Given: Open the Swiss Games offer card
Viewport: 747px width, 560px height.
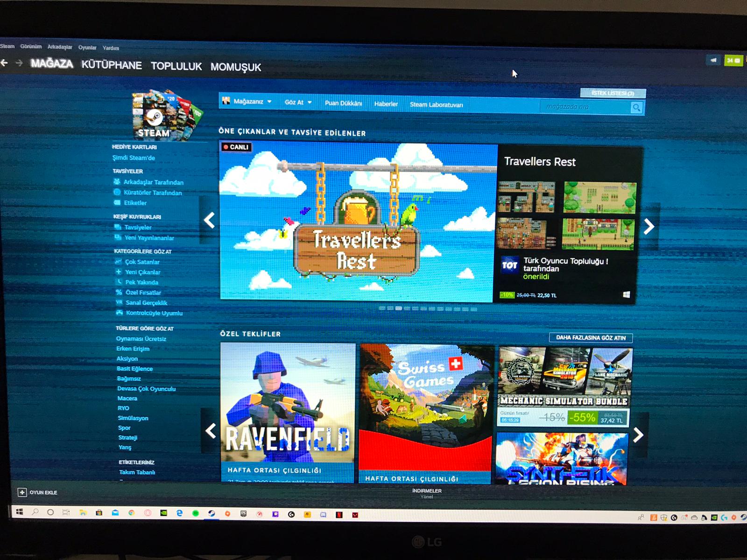Looking at the screenshot, I should coord(426,414).
